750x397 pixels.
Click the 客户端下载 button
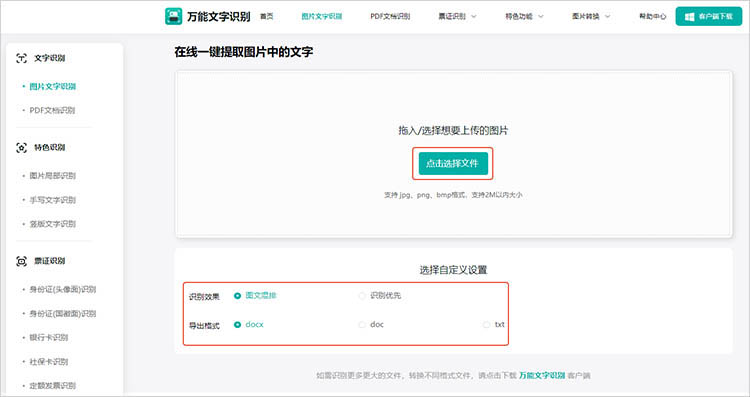coord(709,16)
